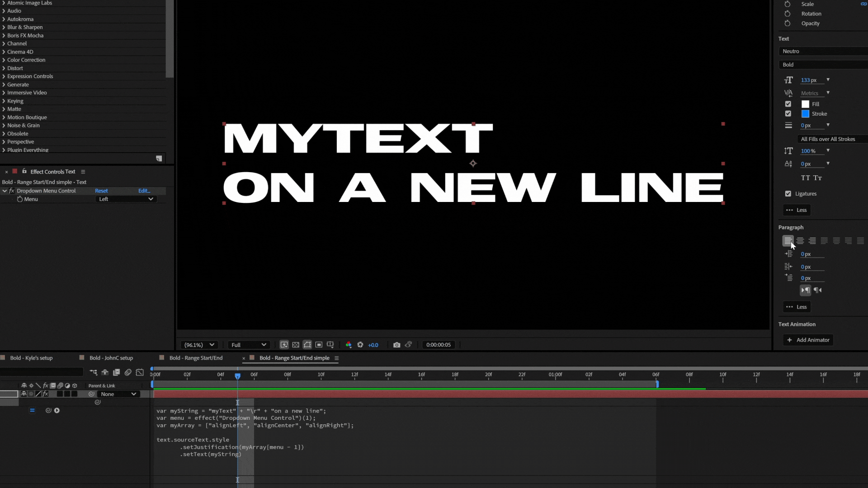Click the Rotation stopwatch icon
This screenshot has width=868, height=488.
[788, 14]
